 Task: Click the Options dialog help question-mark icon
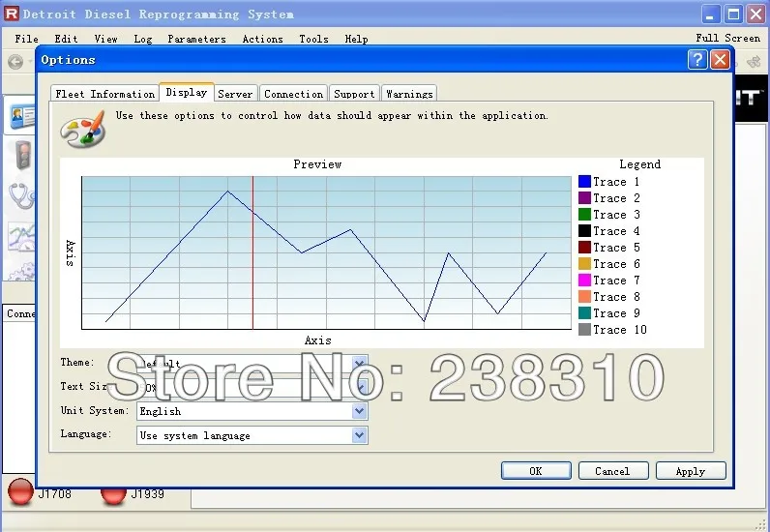[697, 60]
